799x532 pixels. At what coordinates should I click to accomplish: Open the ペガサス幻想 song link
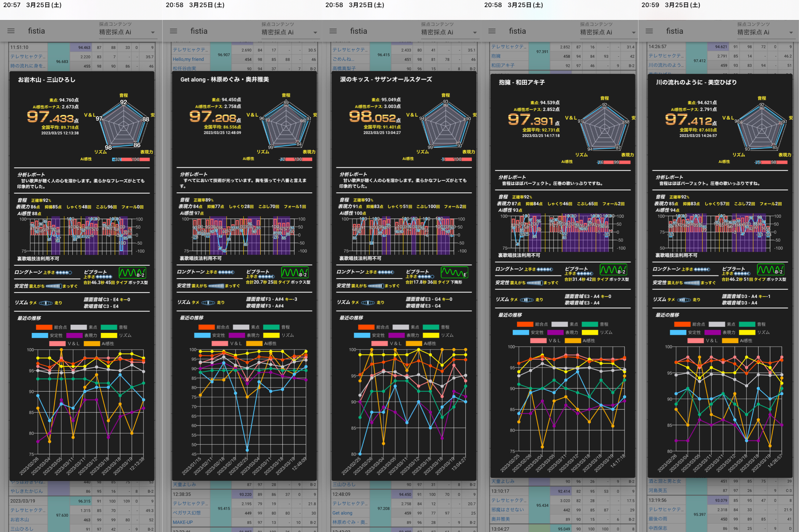(187, 513)
